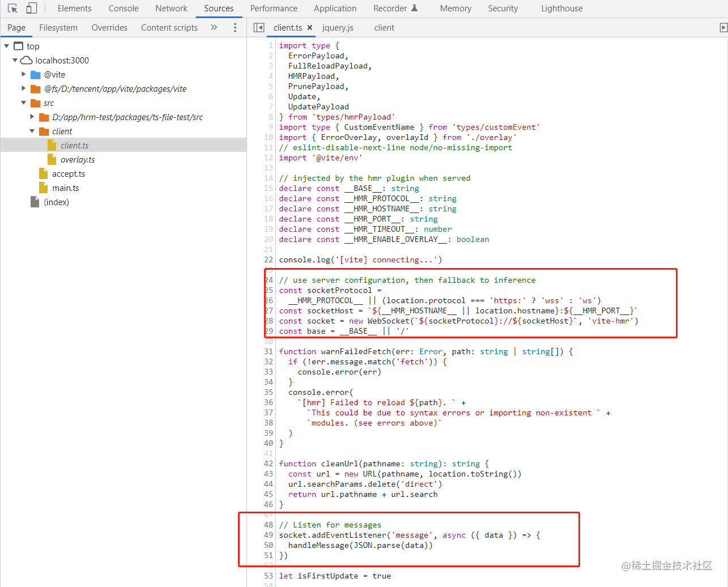Viewport: 728px width, 587px height.
Task: Open the (index) document
Action: click(x=56, y=202)
